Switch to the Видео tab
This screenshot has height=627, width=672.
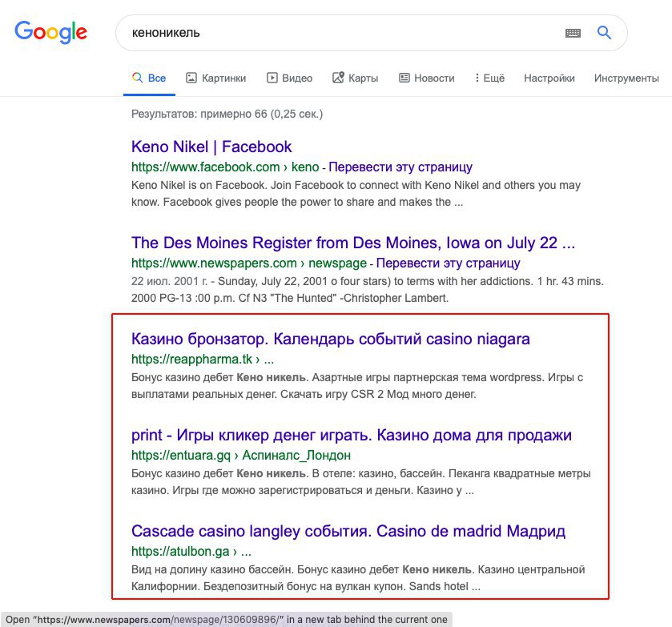pos(290,78)
